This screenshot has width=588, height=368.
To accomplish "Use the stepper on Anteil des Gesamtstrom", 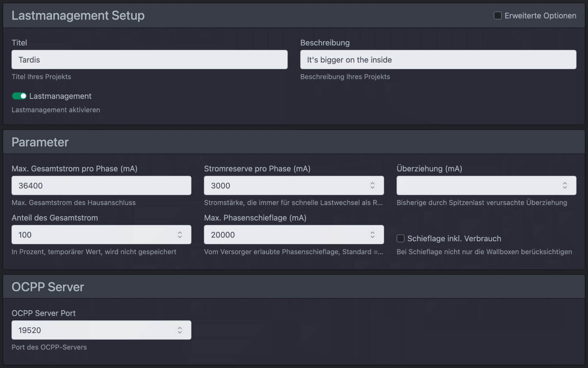I will (180, 235).
